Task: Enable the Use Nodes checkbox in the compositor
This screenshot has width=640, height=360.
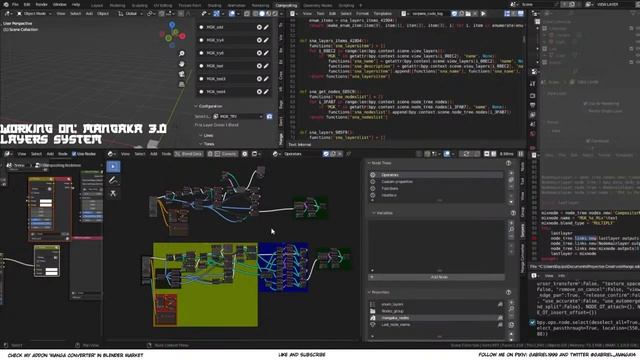Action: click(x=74, y=154)
